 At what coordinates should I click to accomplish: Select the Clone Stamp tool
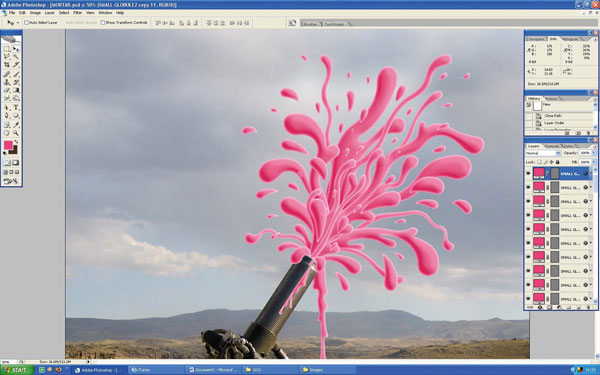[x=7, y=82]
